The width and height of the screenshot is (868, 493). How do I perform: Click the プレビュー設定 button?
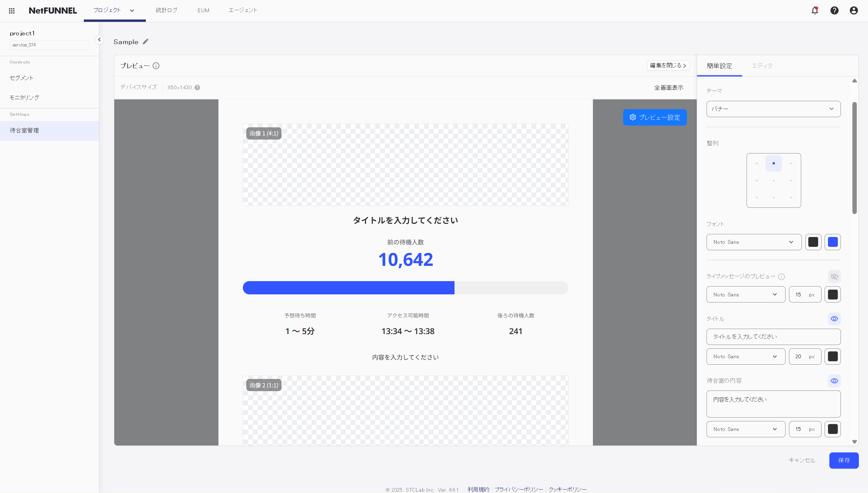point(655,117)
